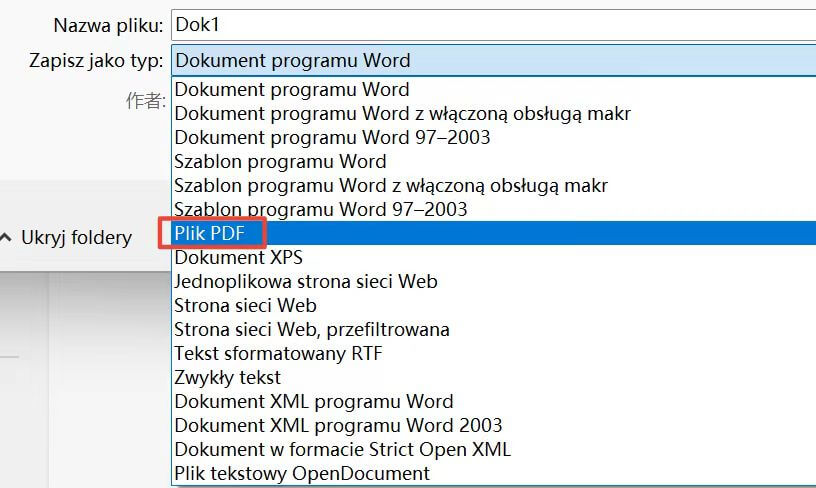
Task: Pick Dokument w formacie Strict Open XML
Action: pyautogui.click(x=493, y=449)
